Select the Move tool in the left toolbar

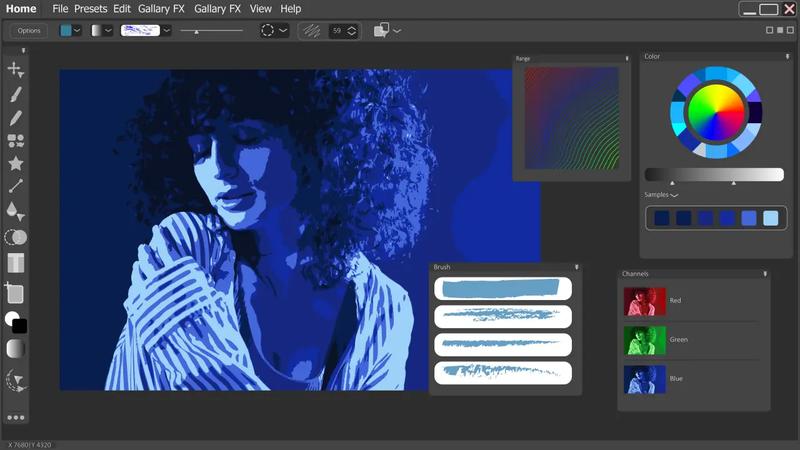(15, 69)
